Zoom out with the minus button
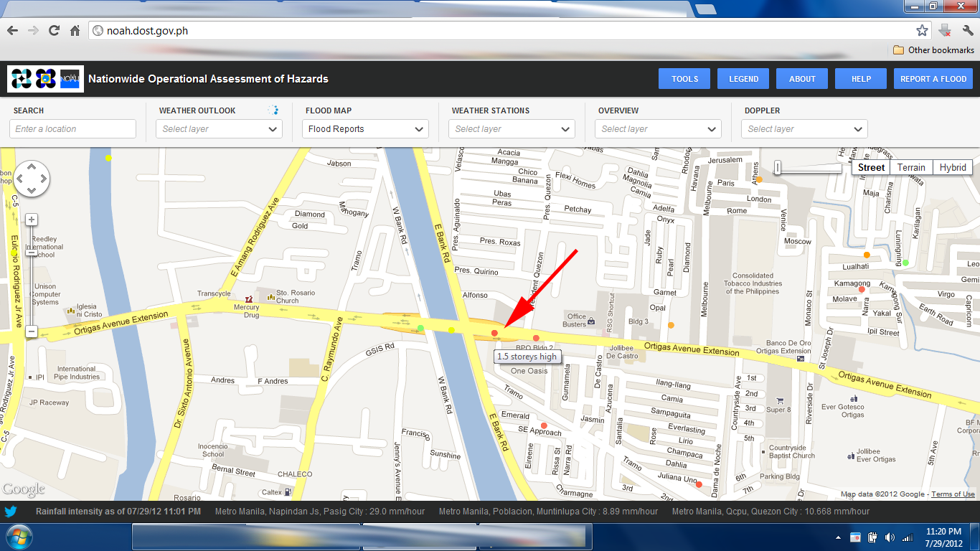This screenshot has height=551, width=980. coord(32,331)
